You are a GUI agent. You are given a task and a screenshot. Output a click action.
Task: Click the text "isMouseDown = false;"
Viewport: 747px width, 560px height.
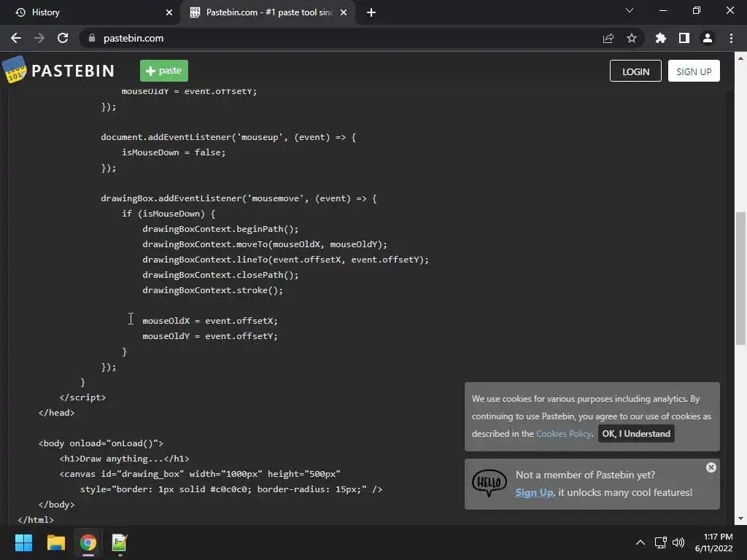click(174, 152)
